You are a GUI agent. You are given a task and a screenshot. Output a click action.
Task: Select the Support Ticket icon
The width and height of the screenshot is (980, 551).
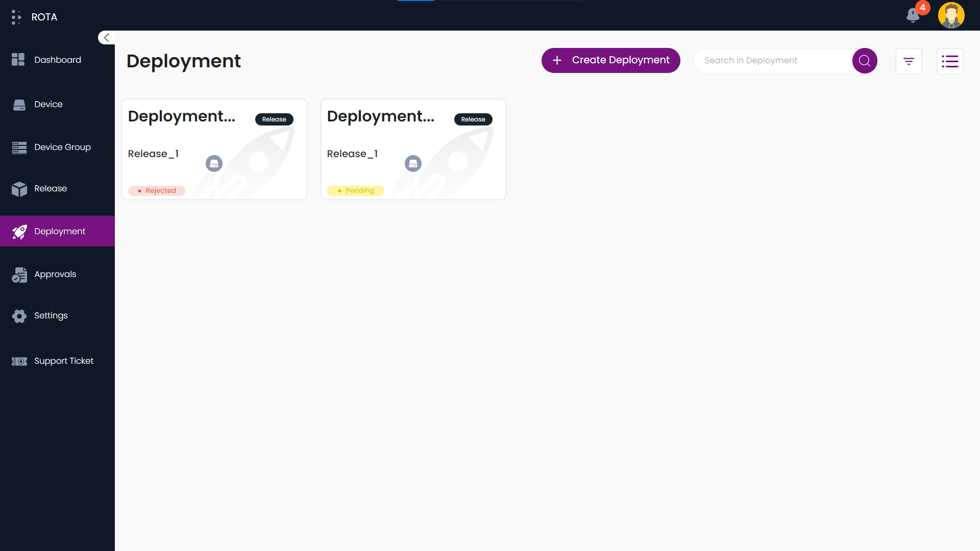tap(19, 361)
